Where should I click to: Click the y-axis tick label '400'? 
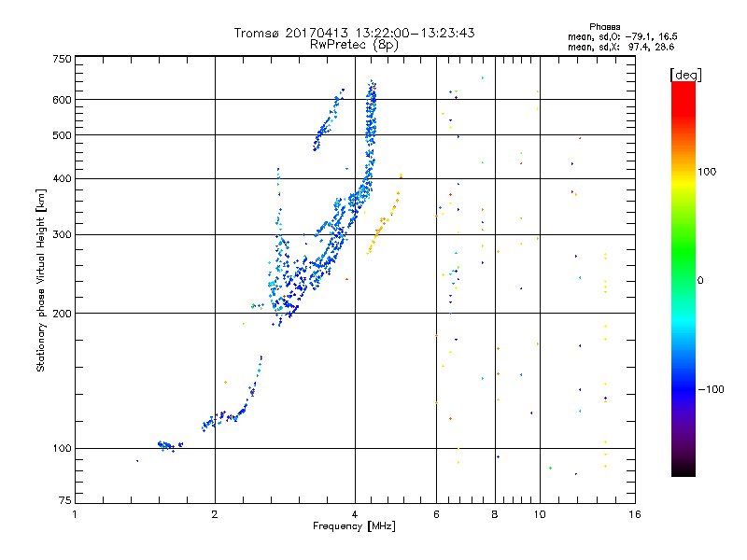(63, 178)
